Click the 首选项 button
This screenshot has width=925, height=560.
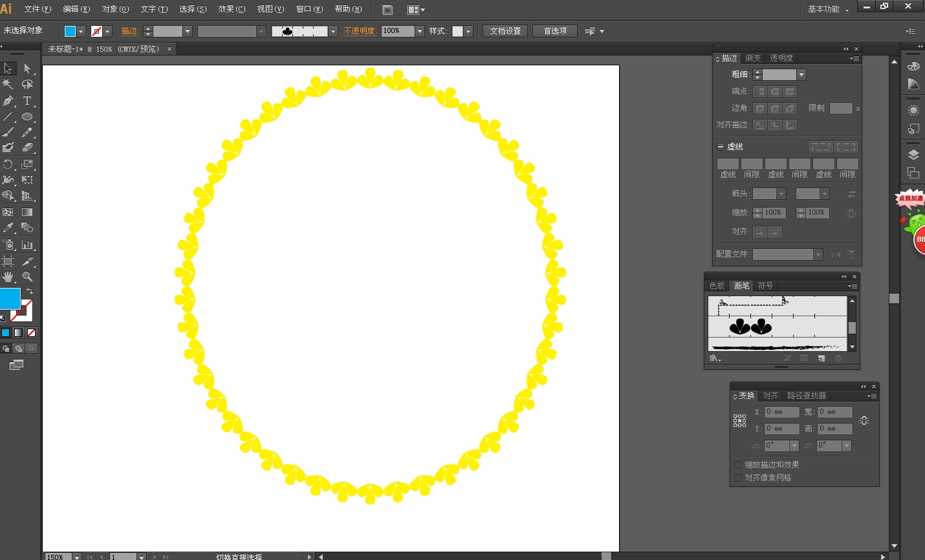click(x=555, y=31)
